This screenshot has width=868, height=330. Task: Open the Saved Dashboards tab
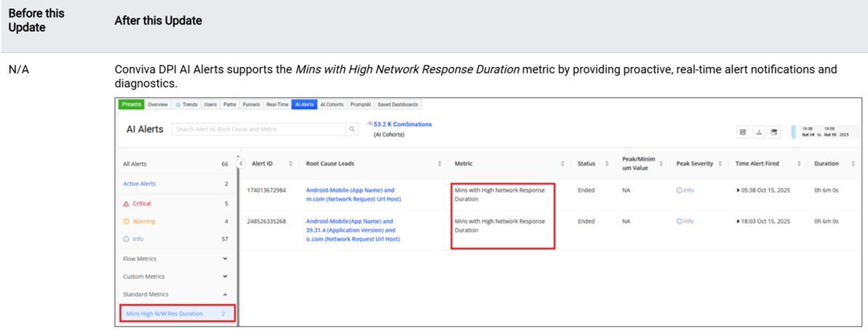398,105
